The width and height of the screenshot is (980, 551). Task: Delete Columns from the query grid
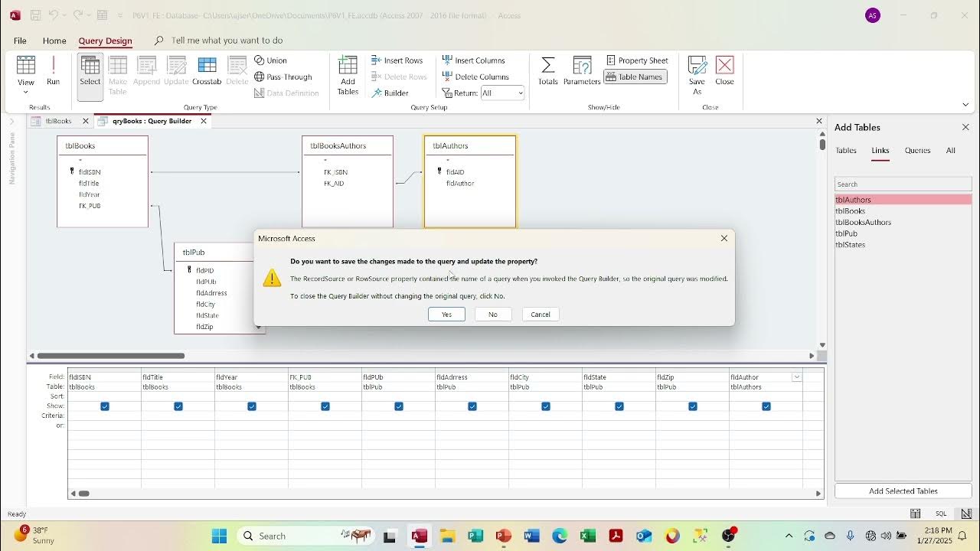475,77
